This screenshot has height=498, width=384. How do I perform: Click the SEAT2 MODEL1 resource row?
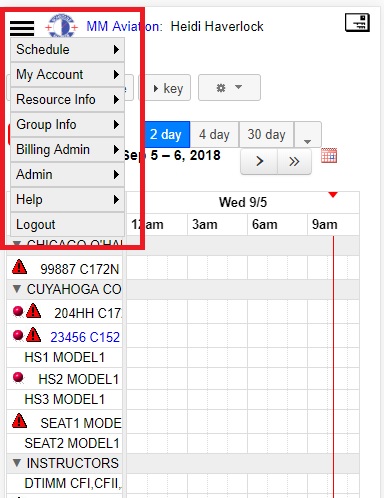tap(65, 443)
